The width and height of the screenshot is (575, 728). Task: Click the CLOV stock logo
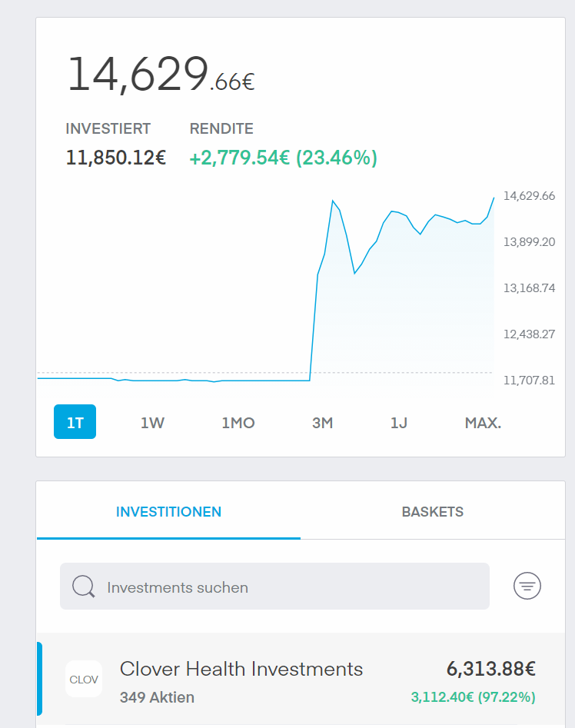[x=84, y=680]
